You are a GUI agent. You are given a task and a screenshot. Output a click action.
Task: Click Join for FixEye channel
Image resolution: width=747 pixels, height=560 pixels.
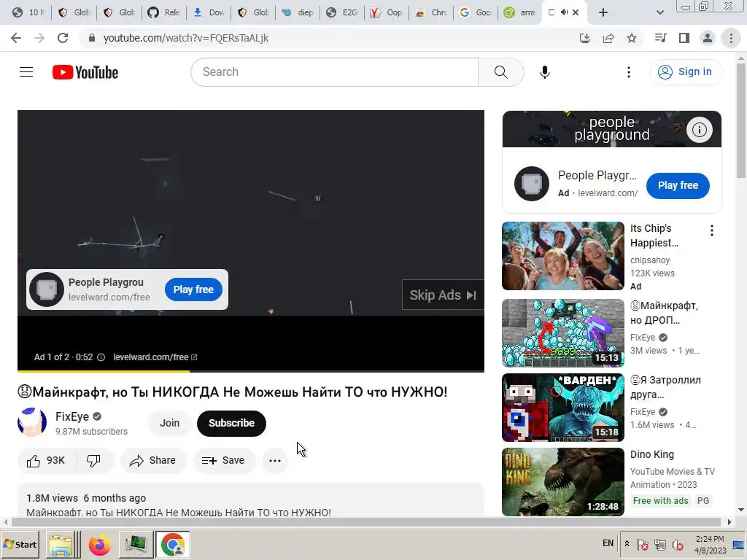169,424
